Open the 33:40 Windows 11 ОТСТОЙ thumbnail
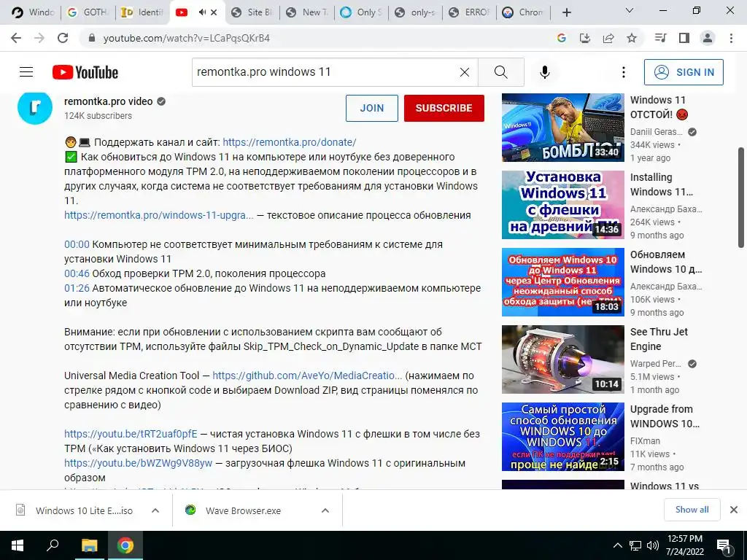Image resolution: width=747 pixels, height=560 pixels. tap(562, 128)
